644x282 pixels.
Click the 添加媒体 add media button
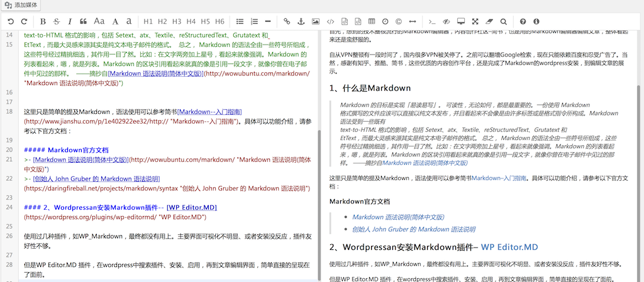(21, 5)
